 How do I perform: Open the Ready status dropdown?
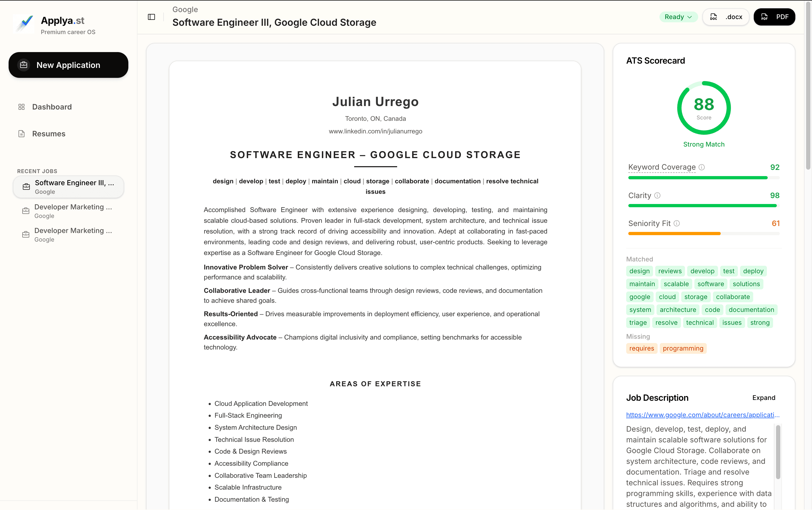click(678, 17)
